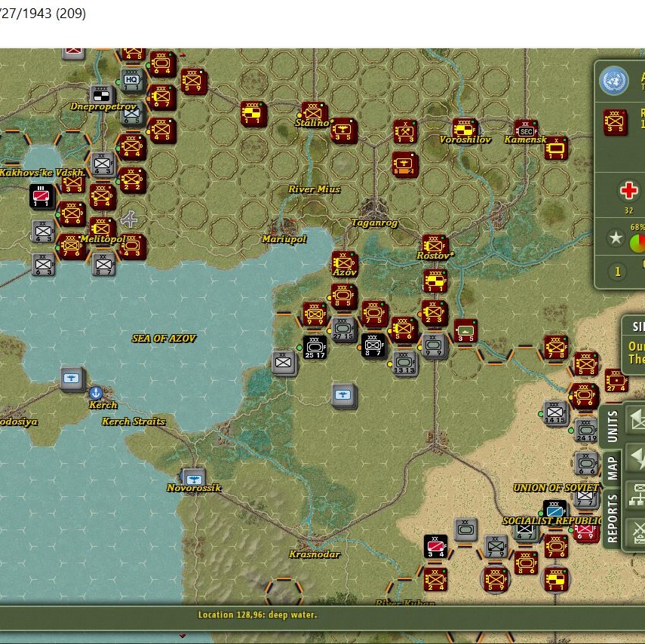This screenshot has height=644, width=645.
Task: Click the River Mius label
Action: pyautogui.click(x=315, y=189)
